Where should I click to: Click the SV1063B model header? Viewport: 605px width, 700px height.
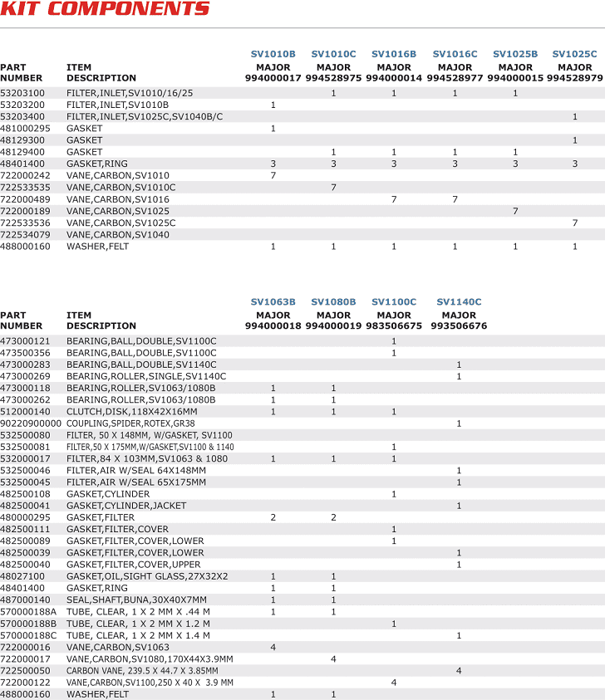tap(273, 302)
